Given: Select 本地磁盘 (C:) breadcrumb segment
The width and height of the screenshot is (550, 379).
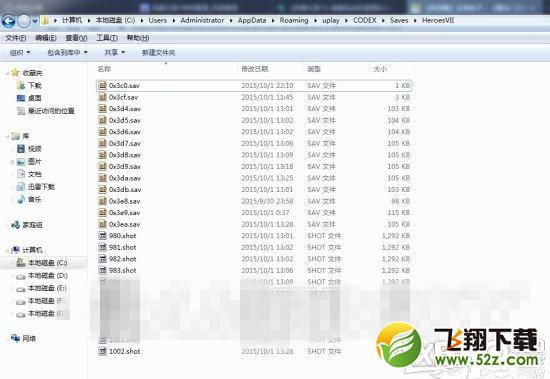Looking at the screenshot, I should pos(115,20).
